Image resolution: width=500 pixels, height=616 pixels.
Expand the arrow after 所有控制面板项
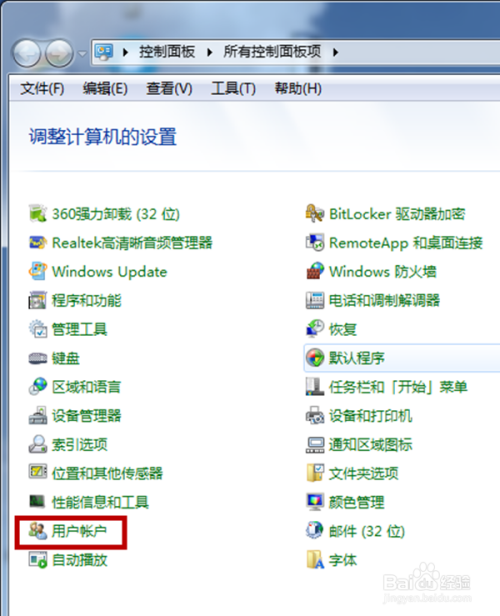coord(335,52)
